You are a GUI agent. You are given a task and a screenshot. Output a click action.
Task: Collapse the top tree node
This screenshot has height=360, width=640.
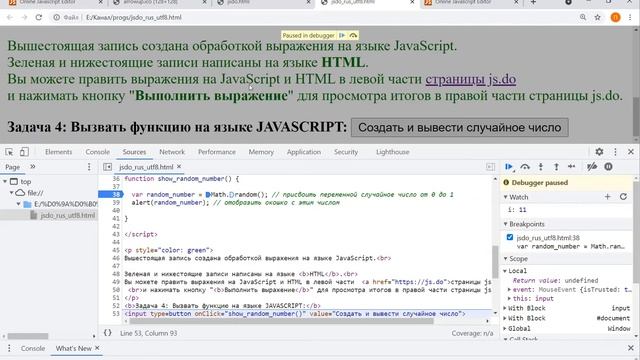click(x=5, y=181)
